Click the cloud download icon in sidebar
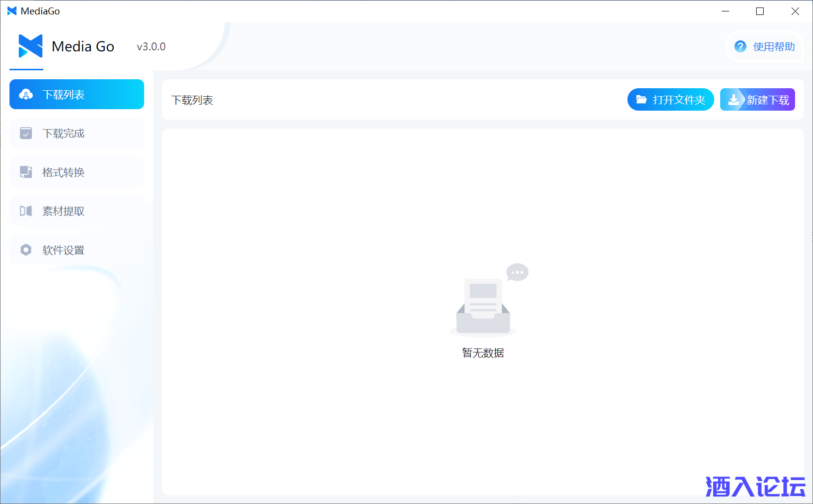This screenshot has height=504, width=813. pos(26,94)
